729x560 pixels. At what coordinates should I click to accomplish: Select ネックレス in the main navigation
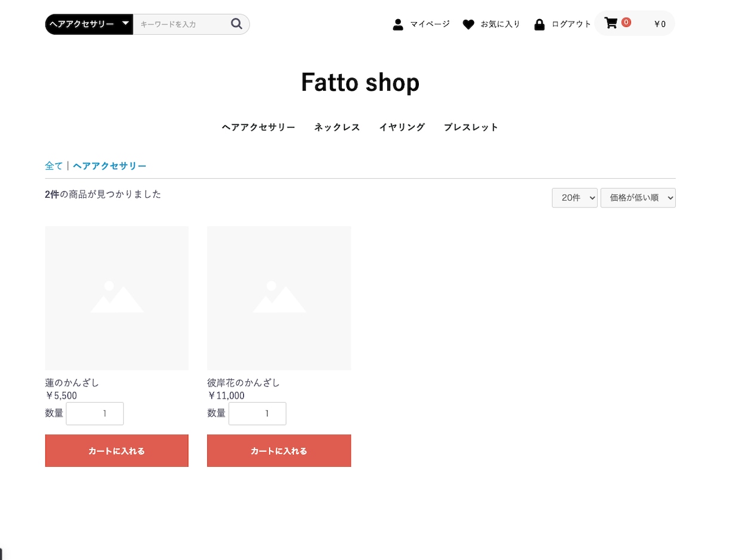(337, 127)
